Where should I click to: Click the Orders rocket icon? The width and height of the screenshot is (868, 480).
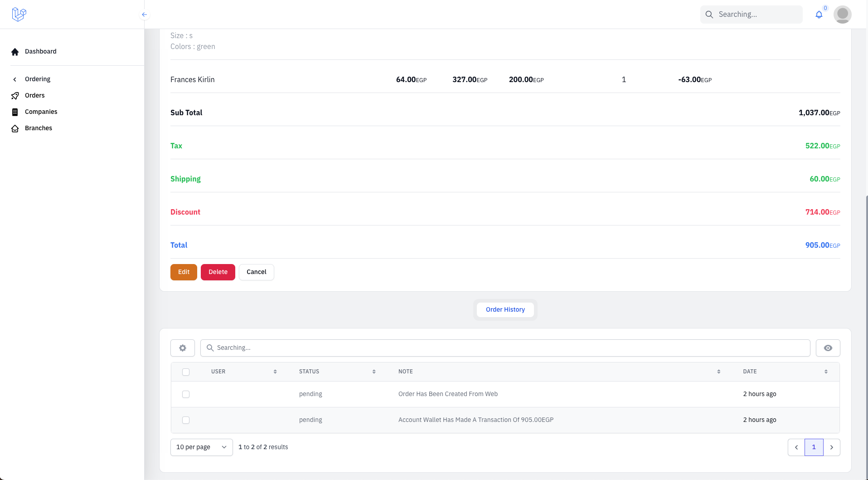coord(15,96)
